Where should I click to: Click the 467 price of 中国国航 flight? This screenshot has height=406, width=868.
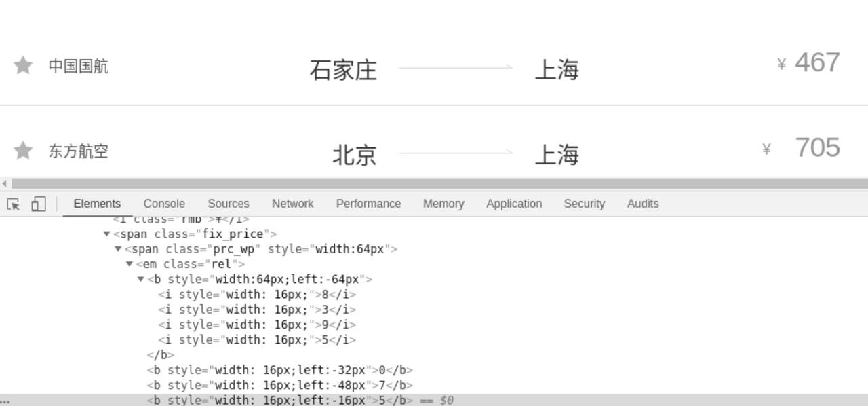click(816, 62)
